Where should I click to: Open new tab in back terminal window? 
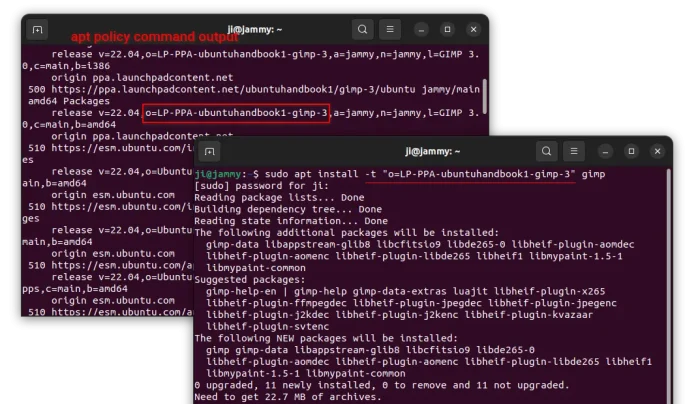38,30
